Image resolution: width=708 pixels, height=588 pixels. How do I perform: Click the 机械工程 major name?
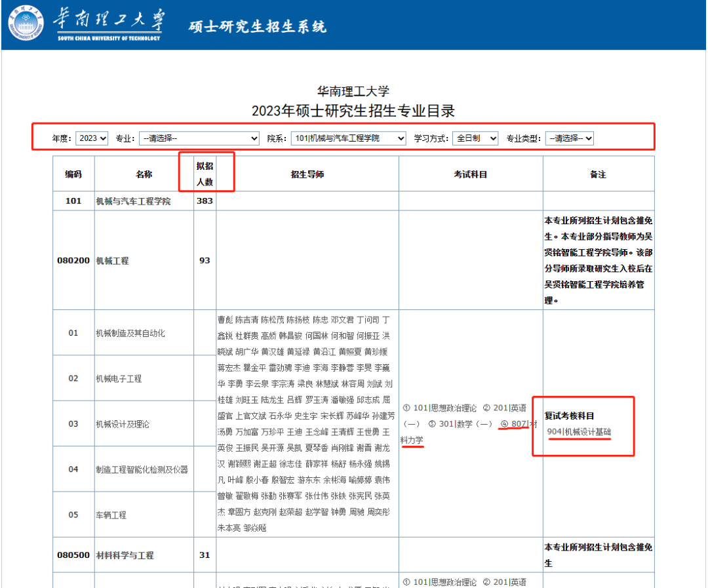113,261
